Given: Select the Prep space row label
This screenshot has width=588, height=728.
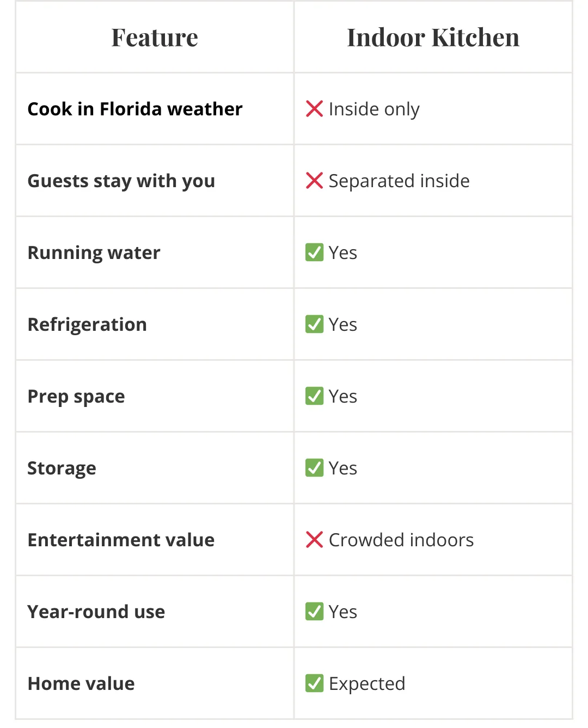Looking at the screenshot, I should point(76,396).
